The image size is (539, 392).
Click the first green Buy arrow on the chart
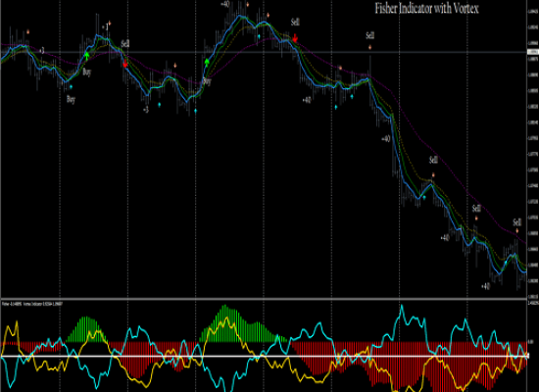[x=87, y=56]
